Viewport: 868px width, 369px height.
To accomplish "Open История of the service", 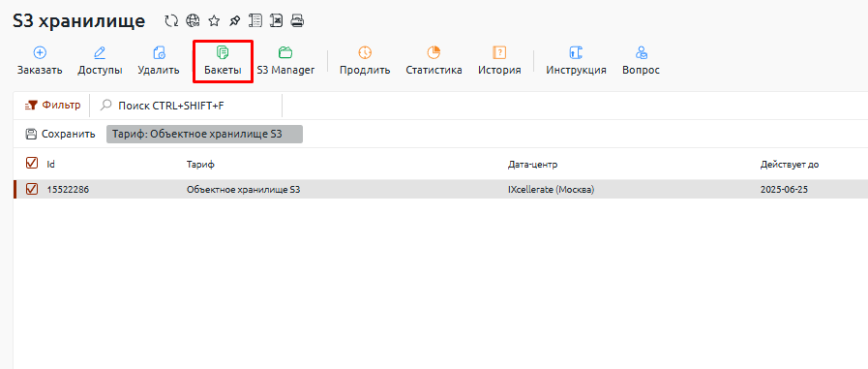I will 499,61.
